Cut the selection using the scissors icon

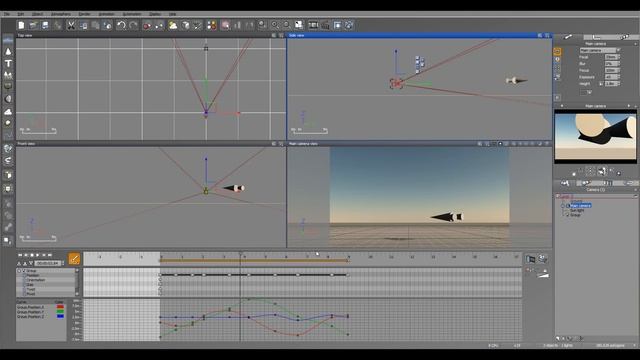pyautogui.click(x=71, y=25)
